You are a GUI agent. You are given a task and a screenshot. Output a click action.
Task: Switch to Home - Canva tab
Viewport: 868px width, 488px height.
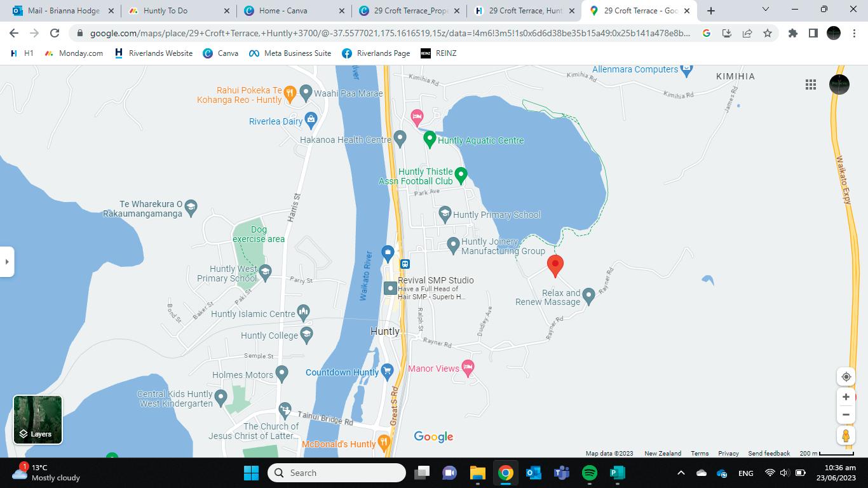tap(294, 11)
